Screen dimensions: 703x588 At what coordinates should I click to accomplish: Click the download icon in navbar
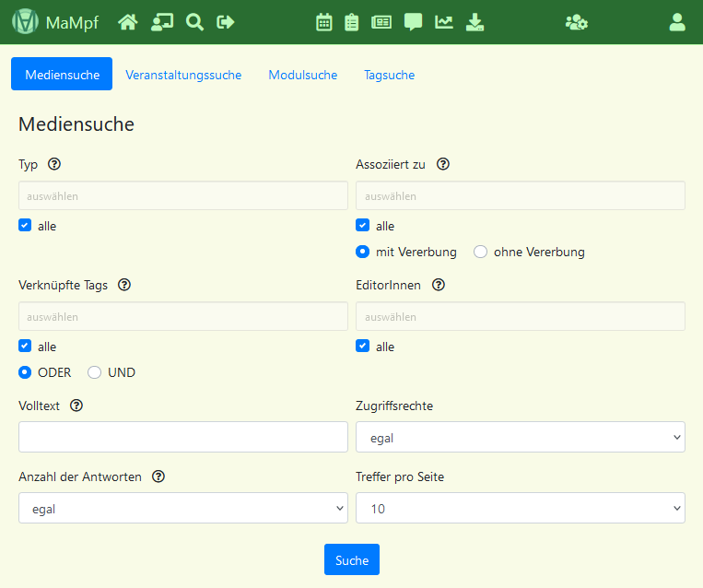pos(475,22)
